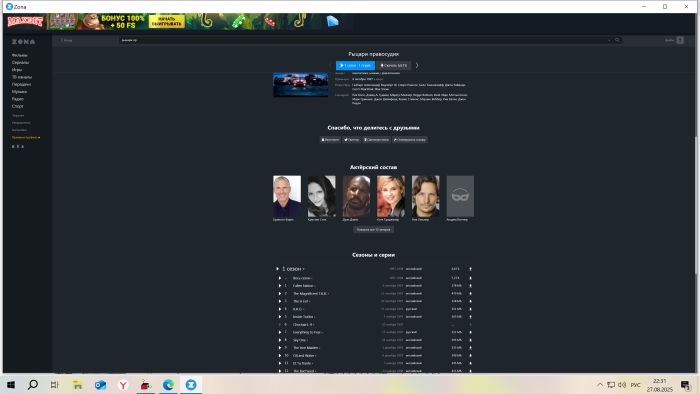700x394 pixels.
Task: Open the user profile icon at top right
Action: coord(680,40)
